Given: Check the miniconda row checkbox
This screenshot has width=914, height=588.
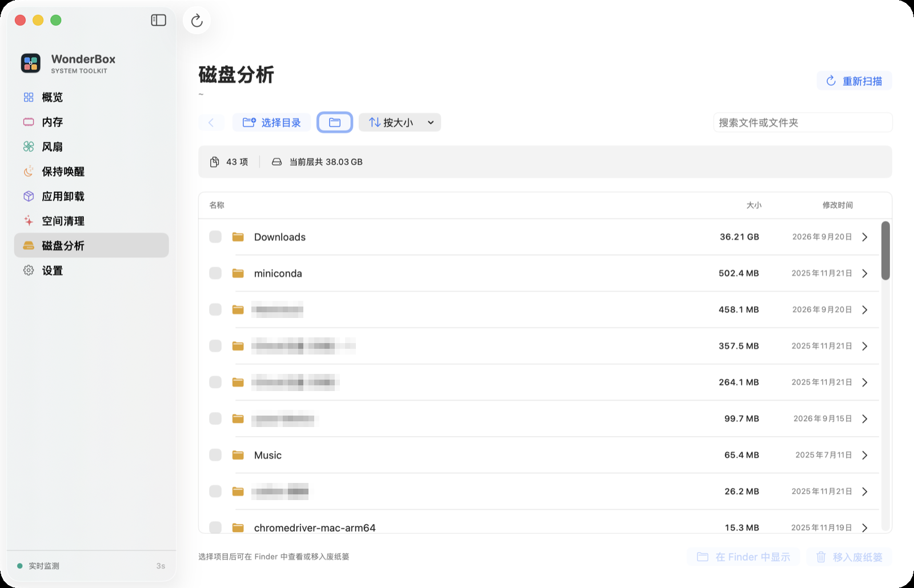Looking at the screenshot, I should coord(215,273).
